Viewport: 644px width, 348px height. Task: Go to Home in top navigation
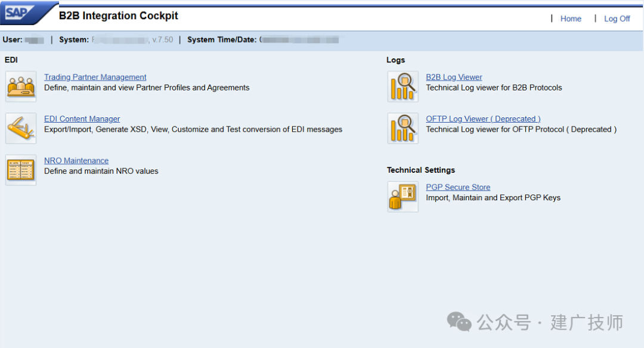pos(571,19)
